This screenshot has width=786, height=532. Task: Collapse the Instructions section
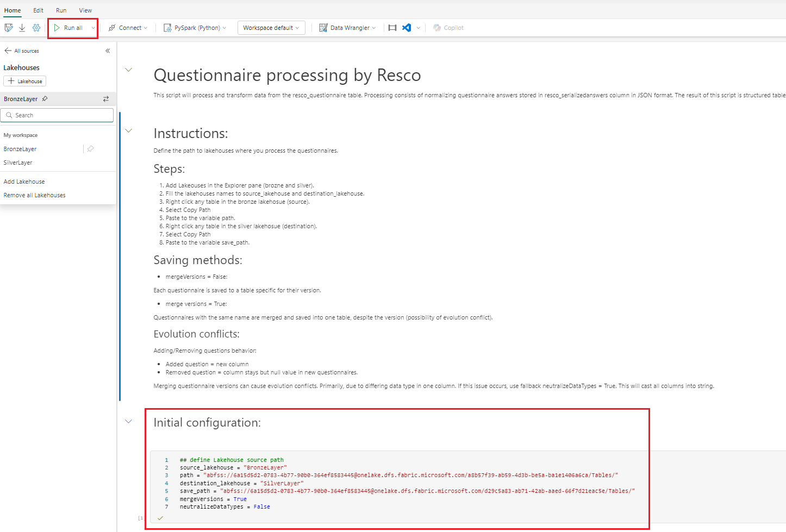(129, 130)
